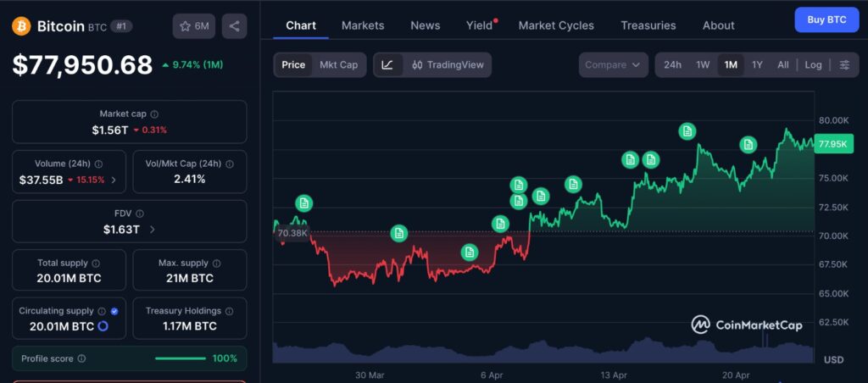Open the news marker nearest 70.38K label
The height and width of the screenshot is (383, 868).
point(303,203)
